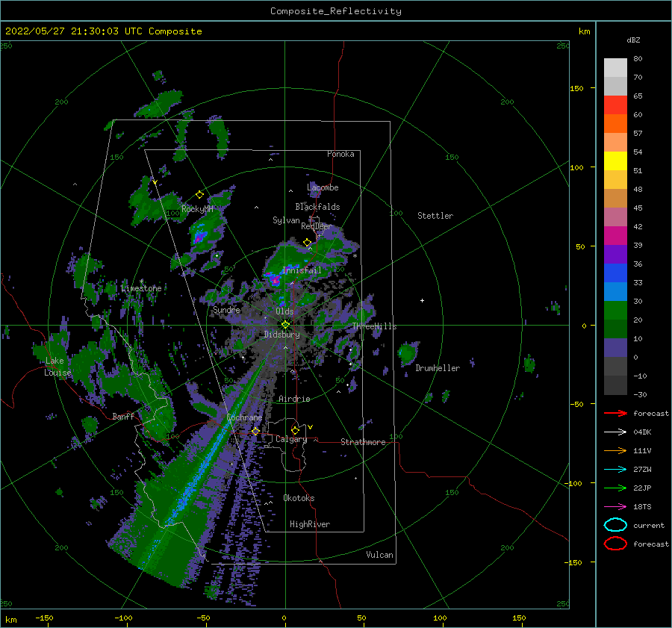Click the Lake Louise label

pos(57,367)
